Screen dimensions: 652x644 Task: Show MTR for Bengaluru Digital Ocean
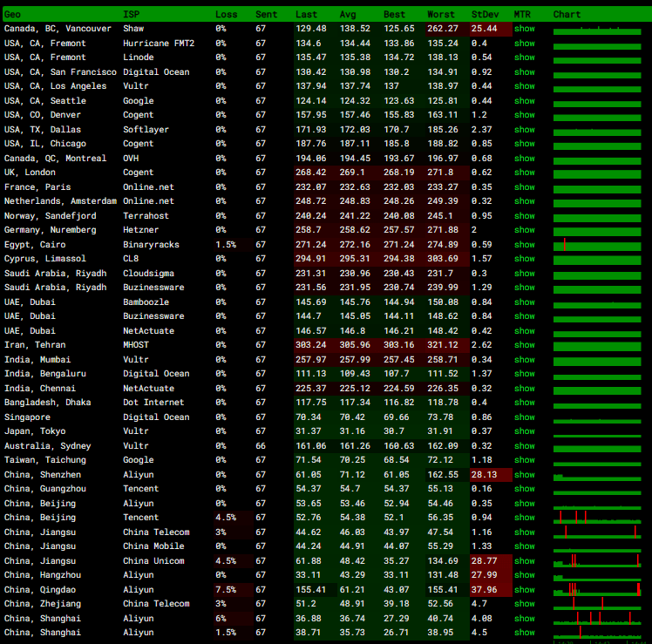pyautogui.click(x=525, y=373)
